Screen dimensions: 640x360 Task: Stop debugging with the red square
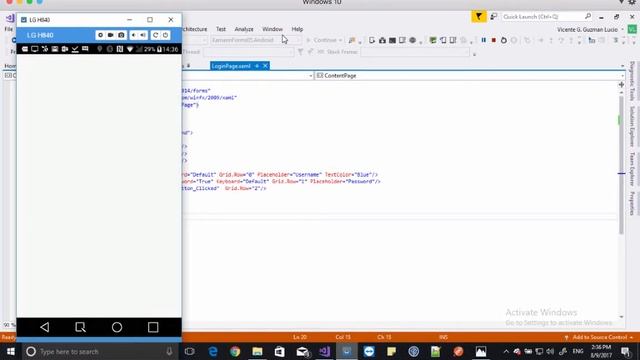pyautogui.click(x=493, y=40)
